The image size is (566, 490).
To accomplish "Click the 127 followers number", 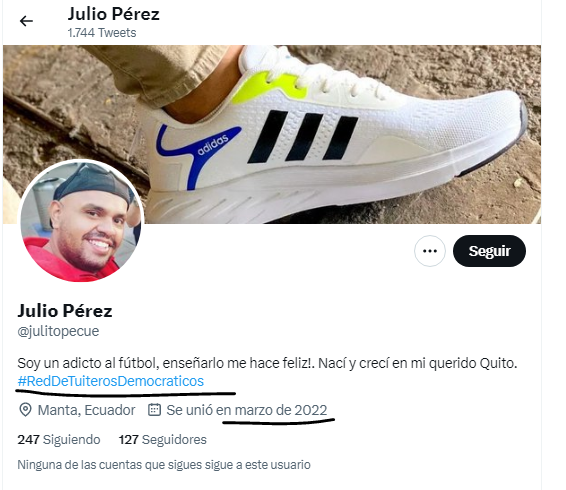I will click(129, 439).
